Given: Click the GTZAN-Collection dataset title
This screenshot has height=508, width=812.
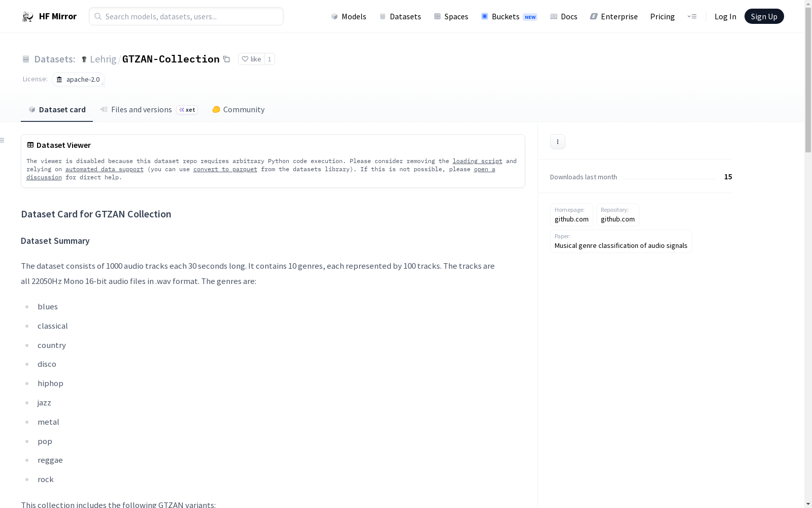Looking at the screenshot, I should [x=171, y=59].
